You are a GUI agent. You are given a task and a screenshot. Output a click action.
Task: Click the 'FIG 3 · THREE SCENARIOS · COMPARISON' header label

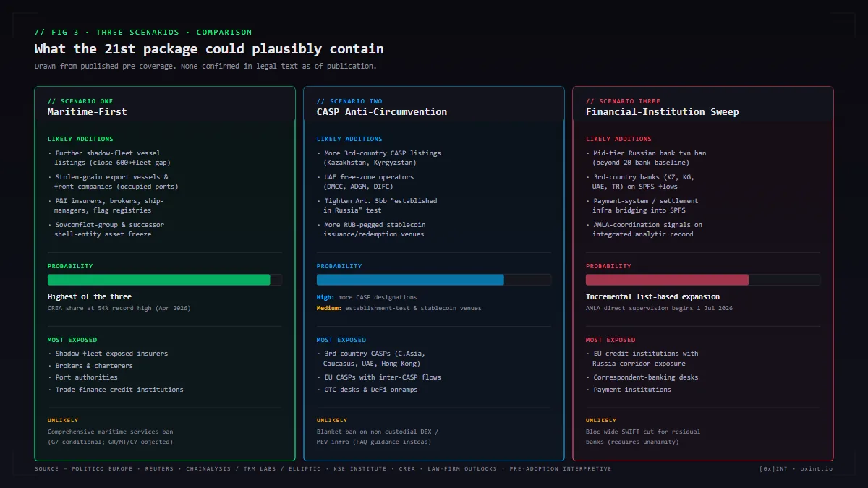coord(143,32)
